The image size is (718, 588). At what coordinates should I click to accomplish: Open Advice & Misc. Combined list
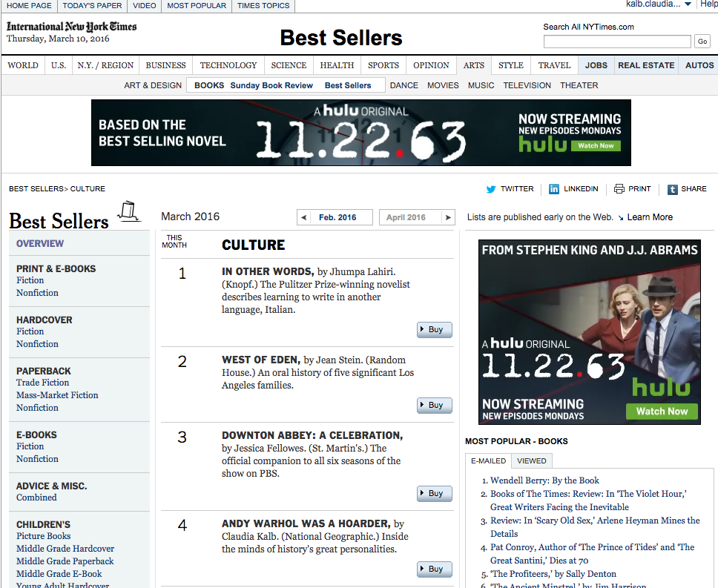(36, 498)
